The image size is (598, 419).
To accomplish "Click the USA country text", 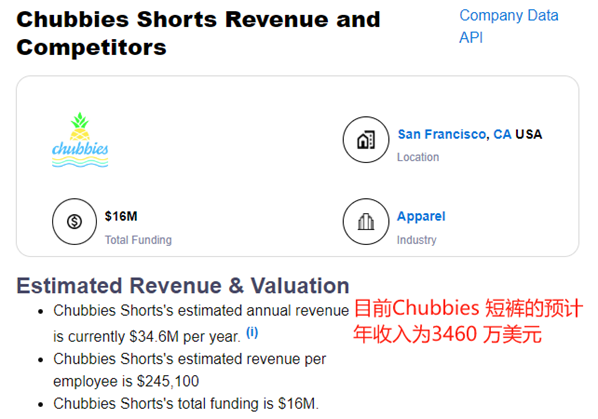I will click(529, 134).
